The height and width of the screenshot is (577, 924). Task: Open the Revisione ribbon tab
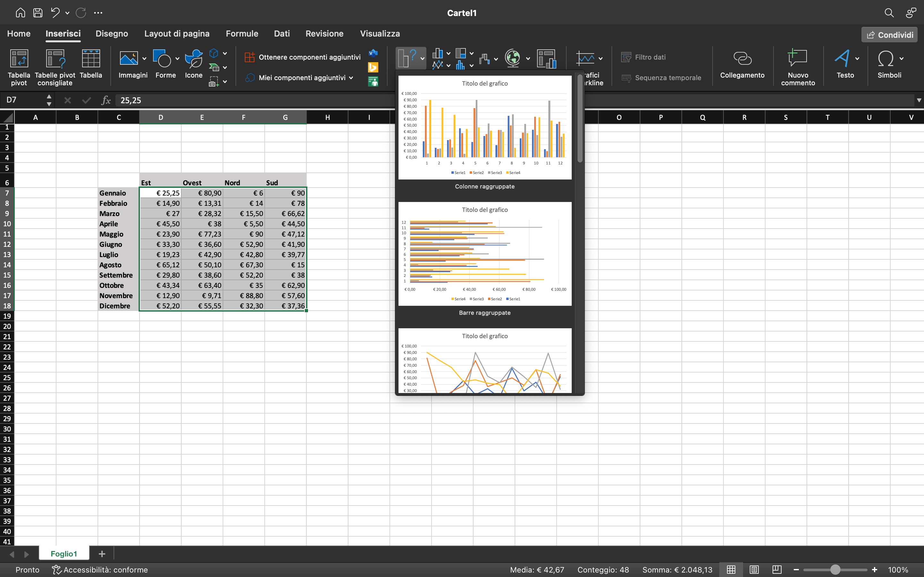coord(324,34)
